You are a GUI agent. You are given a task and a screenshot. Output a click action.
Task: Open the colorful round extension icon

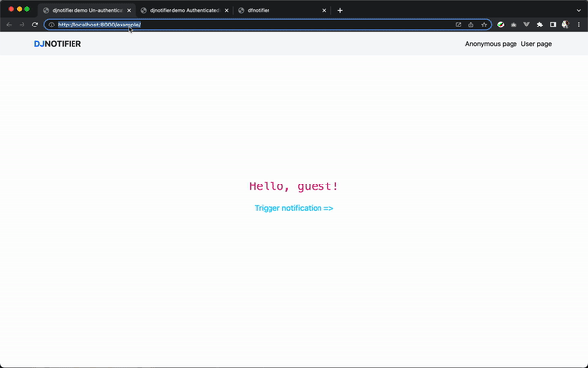click(x=500, y=25)
